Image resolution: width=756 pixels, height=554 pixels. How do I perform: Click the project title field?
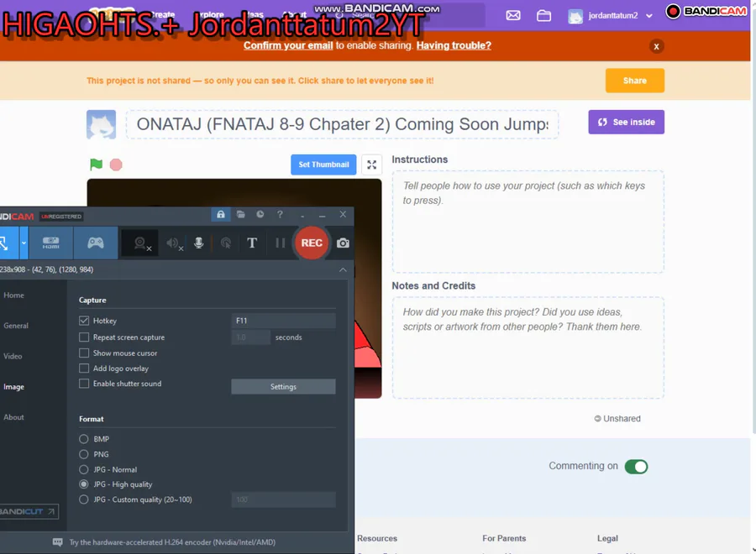tap(343, 124)
